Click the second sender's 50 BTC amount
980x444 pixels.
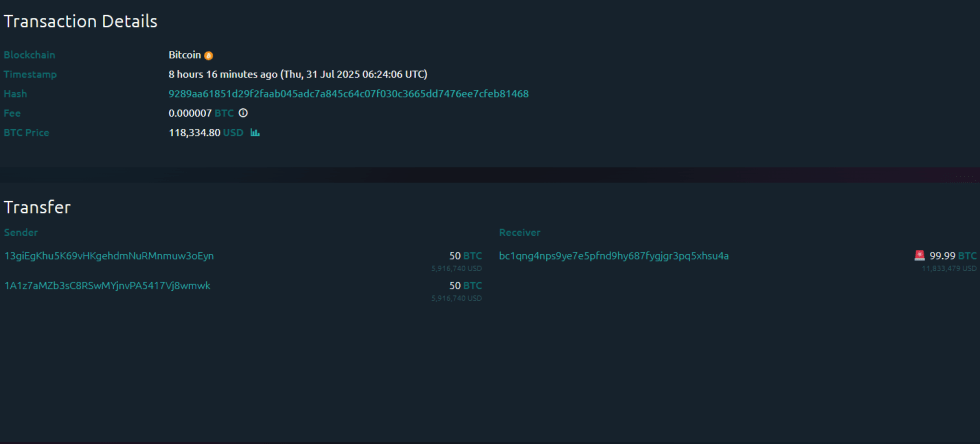click(465, 286)
